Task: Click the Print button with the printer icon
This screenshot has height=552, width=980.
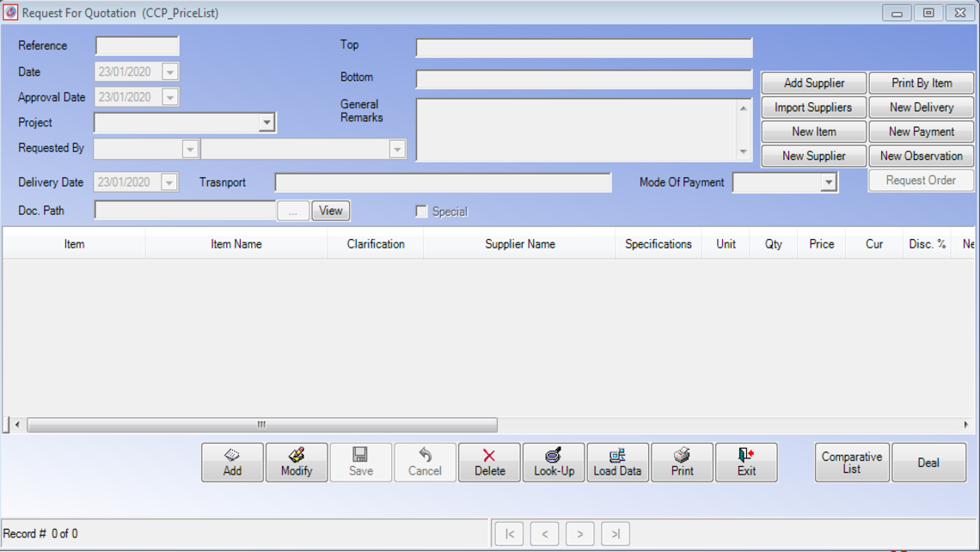Action: coord(682,463)
